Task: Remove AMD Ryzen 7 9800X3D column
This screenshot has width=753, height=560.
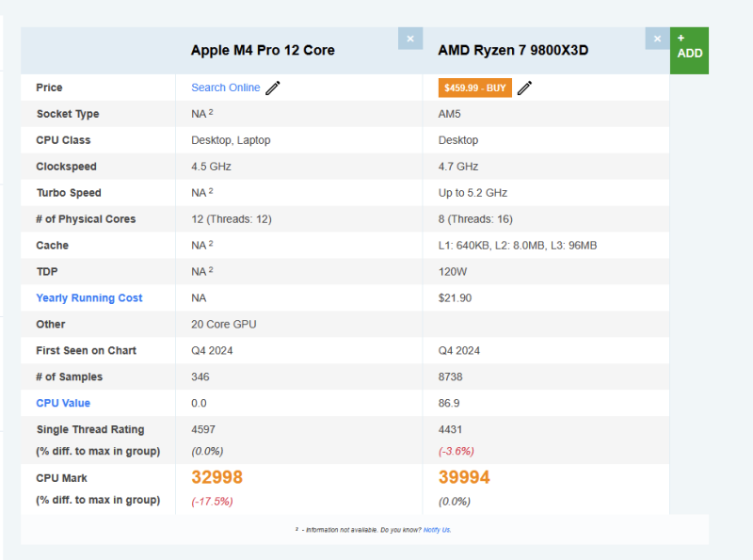Action: point(657,39)
